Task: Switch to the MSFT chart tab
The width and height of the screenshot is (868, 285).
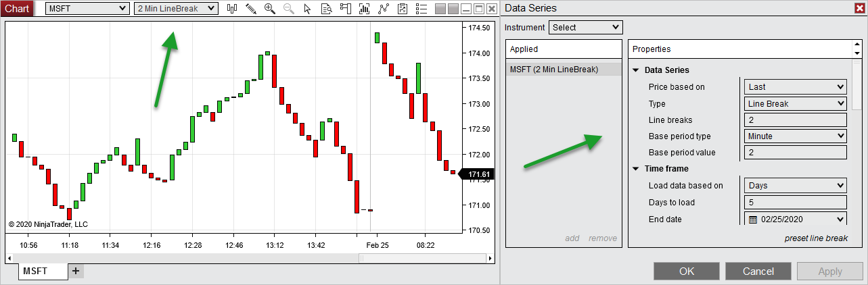Action: (x=36, y=271)
